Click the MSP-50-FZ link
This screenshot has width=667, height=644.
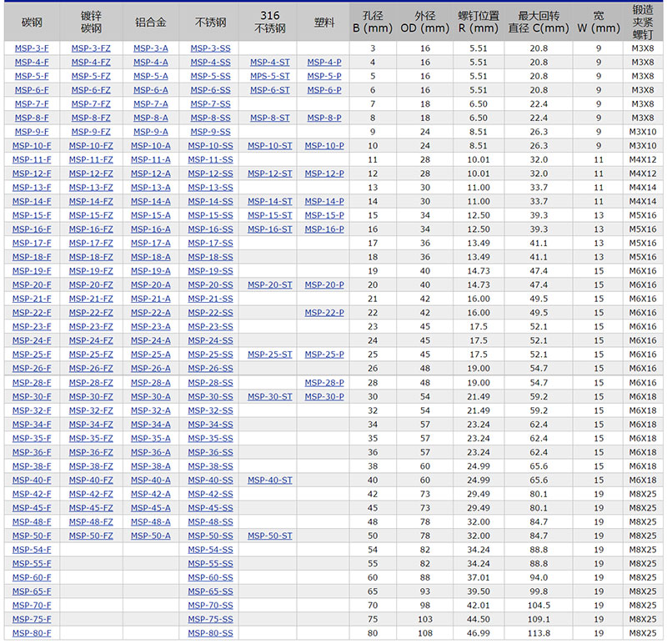pos(91,536)
